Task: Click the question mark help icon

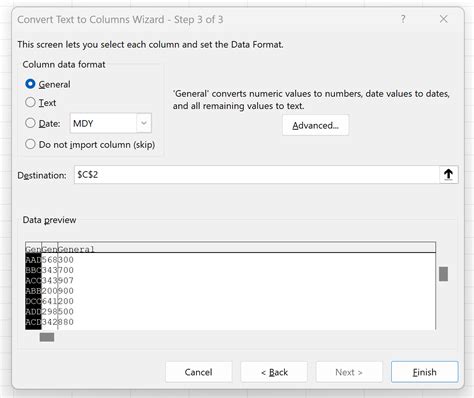Action: pyautogui.click(x=403, y=19)
